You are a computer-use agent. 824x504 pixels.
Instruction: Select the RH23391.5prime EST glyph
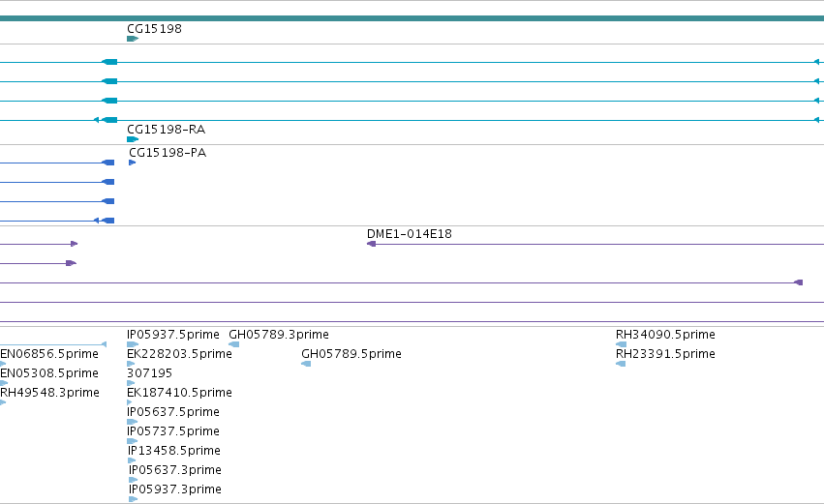[x=620, y=364]
